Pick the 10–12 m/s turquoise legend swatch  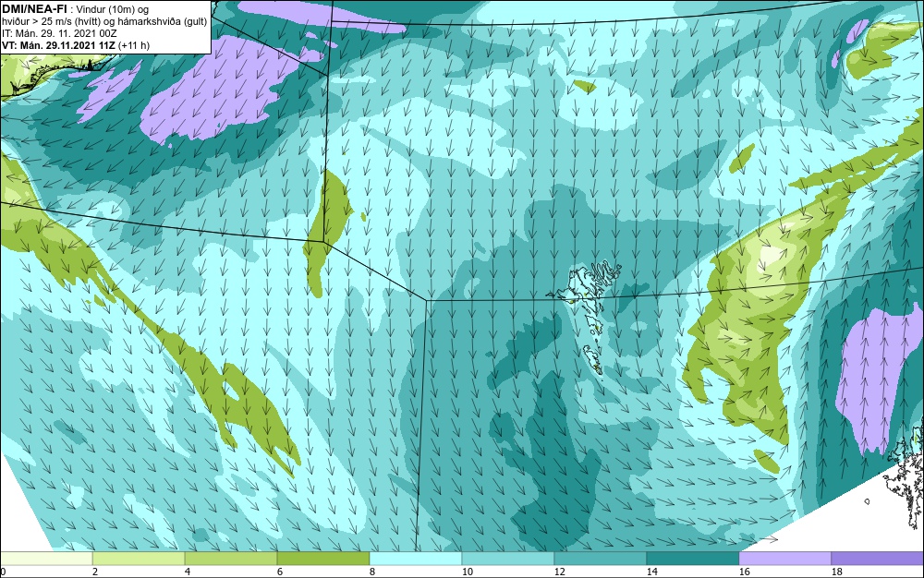508,558
